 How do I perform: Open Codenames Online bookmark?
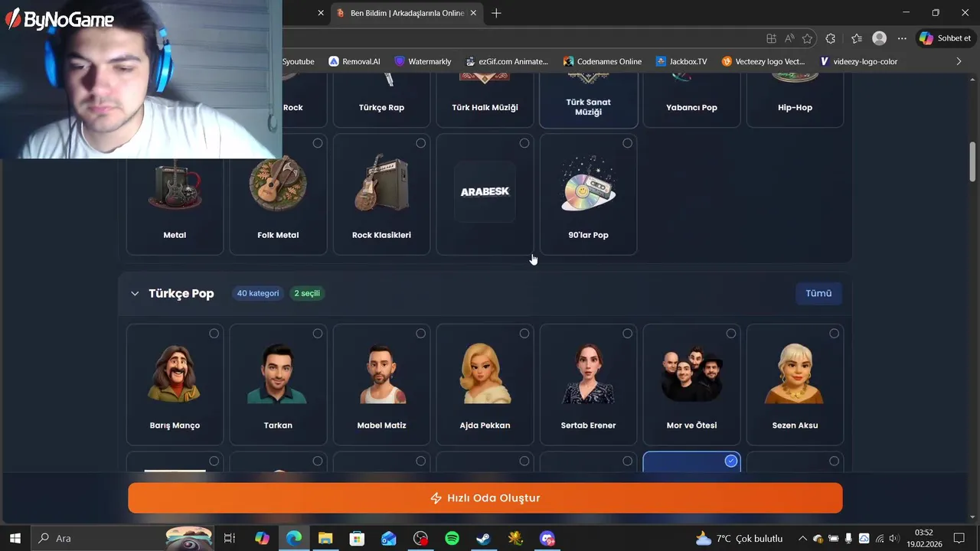pyautogui.click(x=602, y=61)
